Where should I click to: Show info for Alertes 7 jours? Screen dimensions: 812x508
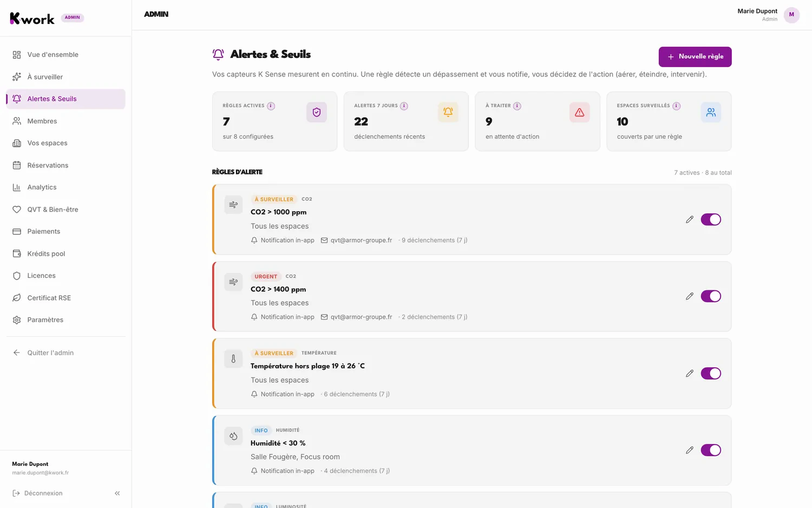point(404,106)
